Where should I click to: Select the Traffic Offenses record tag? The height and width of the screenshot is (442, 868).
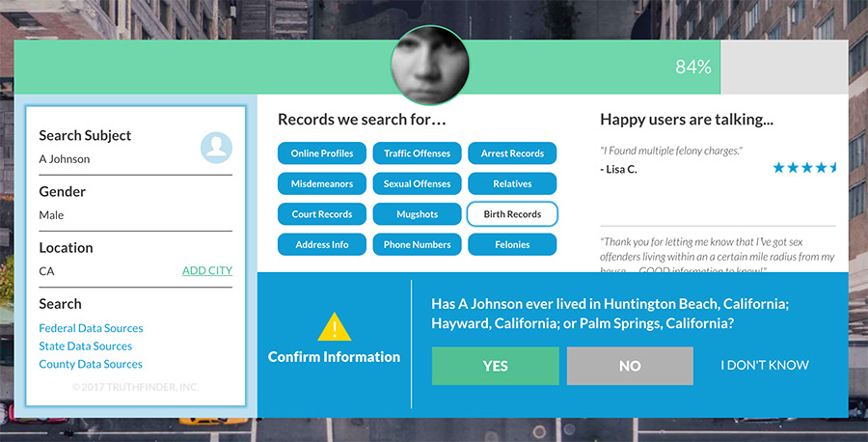pyautogui.click(x=417, y=153)
